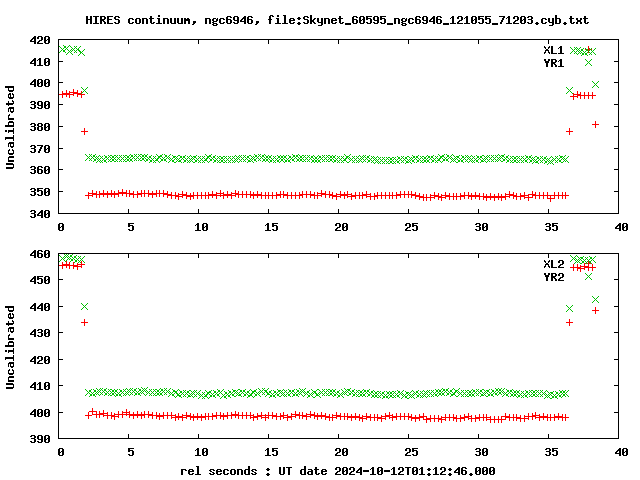Screen dimensions: 640x480
Task: Click the 460 tick label on the lower plot
Action: pos(40,254)
